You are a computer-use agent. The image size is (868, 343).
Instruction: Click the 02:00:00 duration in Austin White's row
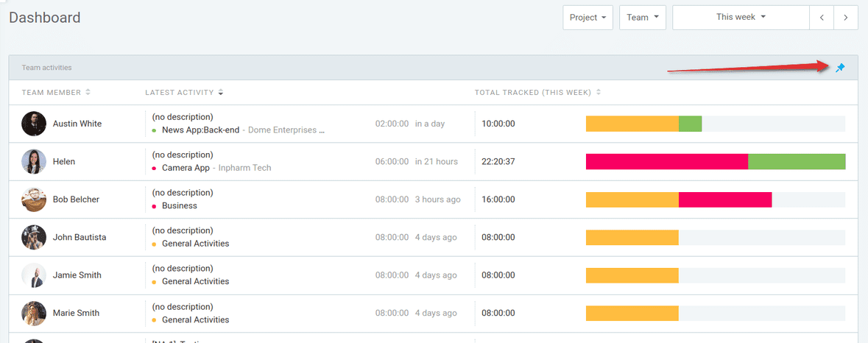(x=392, y=124)
